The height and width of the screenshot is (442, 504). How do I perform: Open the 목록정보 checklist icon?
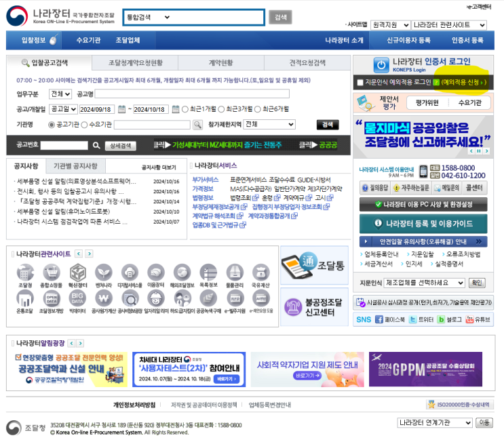coord(208,273)
